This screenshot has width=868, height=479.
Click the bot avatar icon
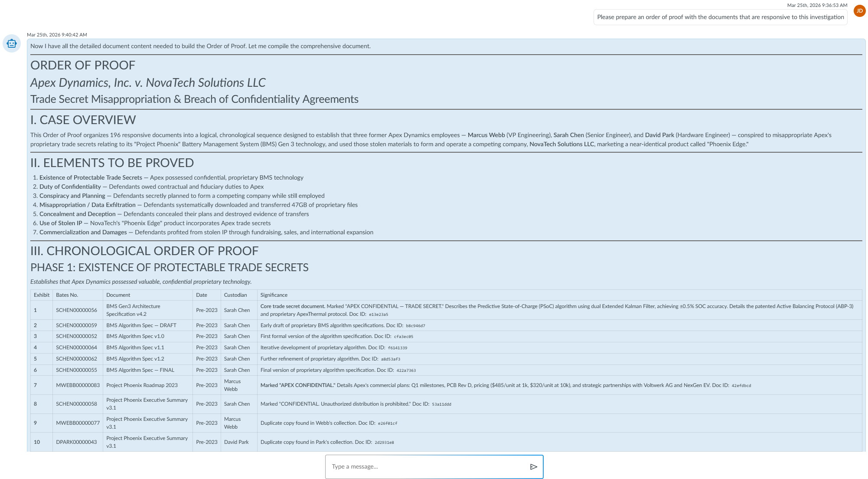pos(12,43)
